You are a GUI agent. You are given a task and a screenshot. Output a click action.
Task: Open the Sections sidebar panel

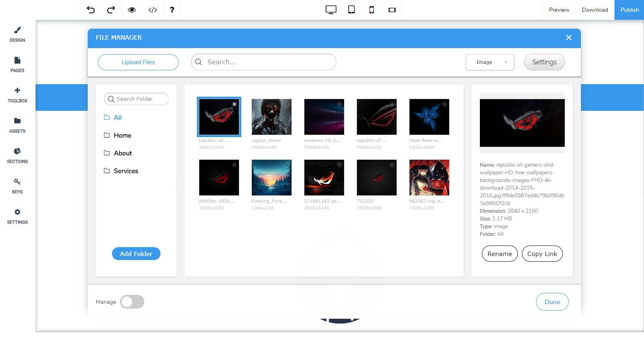pos(17,156)
